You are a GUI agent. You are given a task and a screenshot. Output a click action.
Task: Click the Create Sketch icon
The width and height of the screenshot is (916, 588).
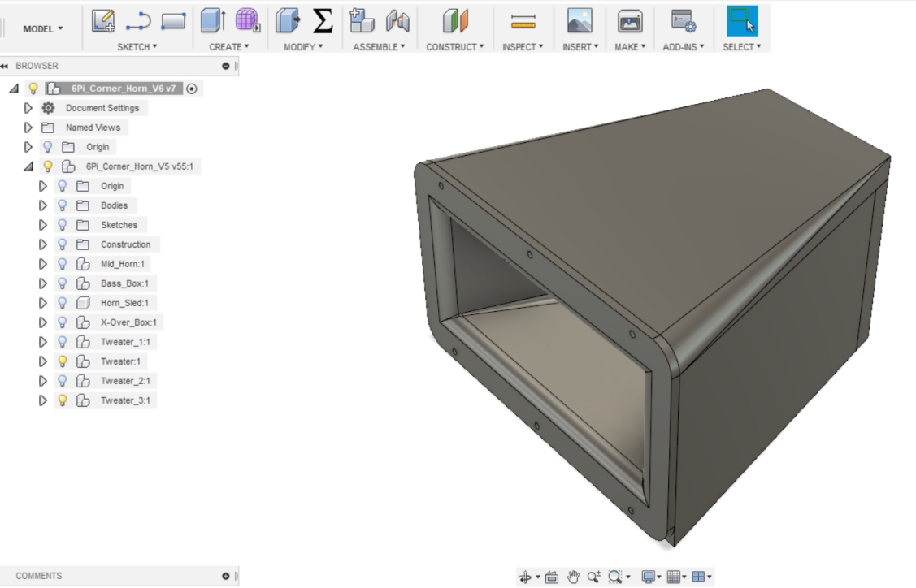102,21
